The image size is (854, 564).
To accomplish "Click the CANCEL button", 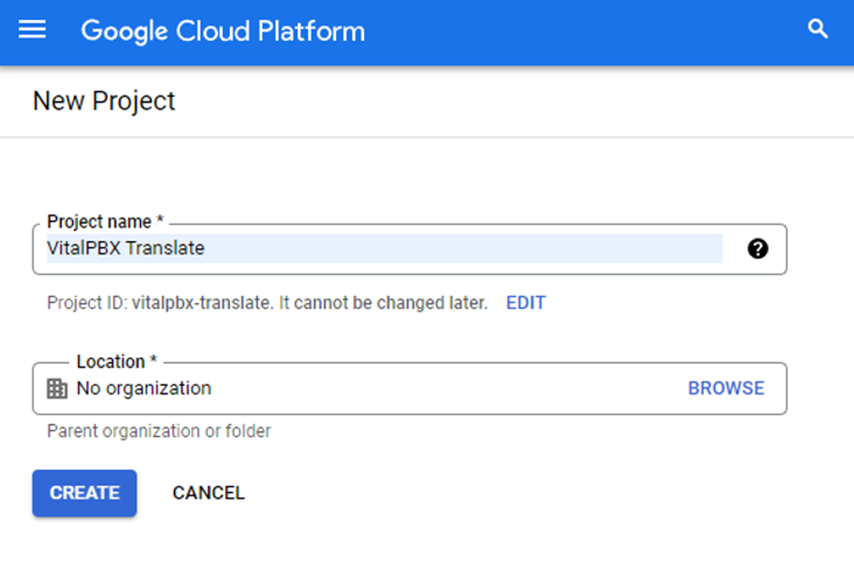I will (209, 493).
